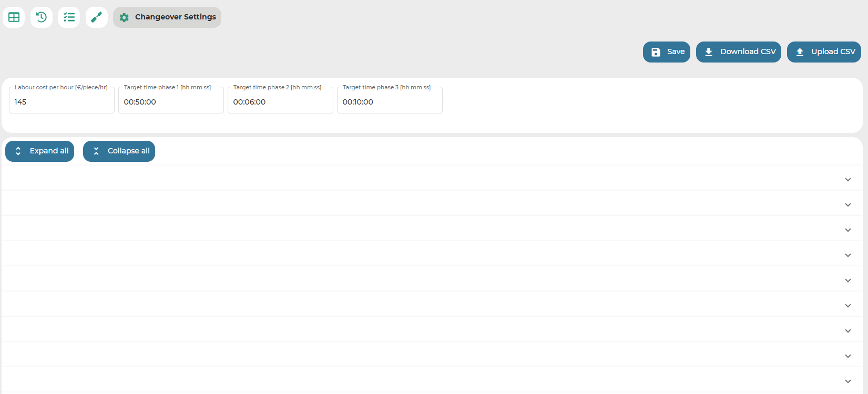Expand the seventh accordion row chevron
This screenshot has width=868, height=394.
[x=847, y=331]
